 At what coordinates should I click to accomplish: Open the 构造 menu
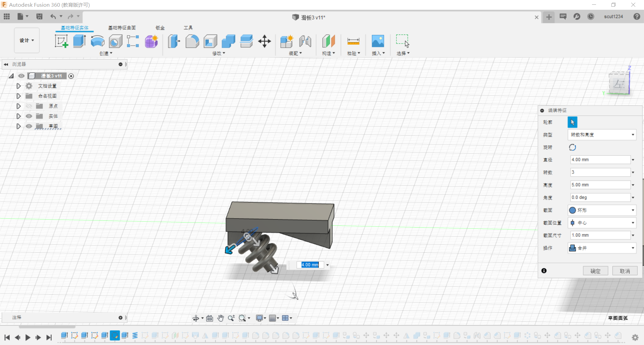coord(328,53)
